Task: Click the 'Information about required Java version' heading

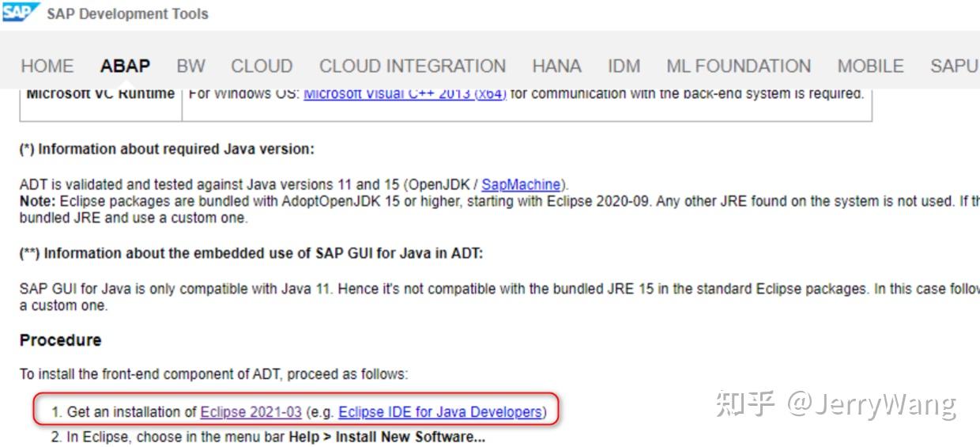Action: 167,149
